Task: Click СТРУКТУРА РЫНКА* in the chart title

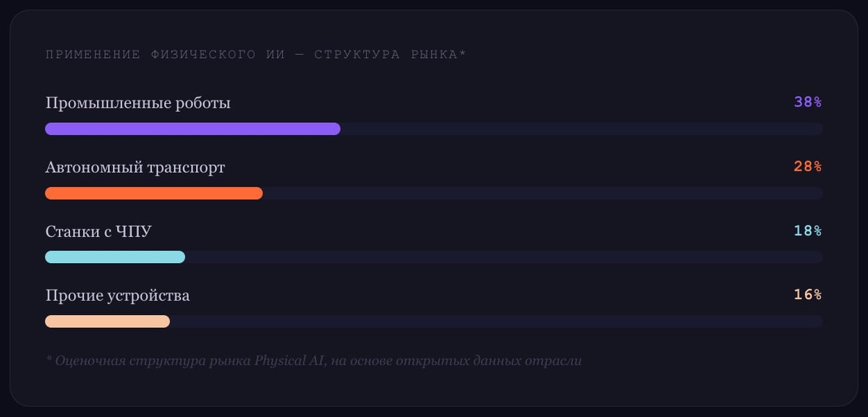Action: (390, 55)
